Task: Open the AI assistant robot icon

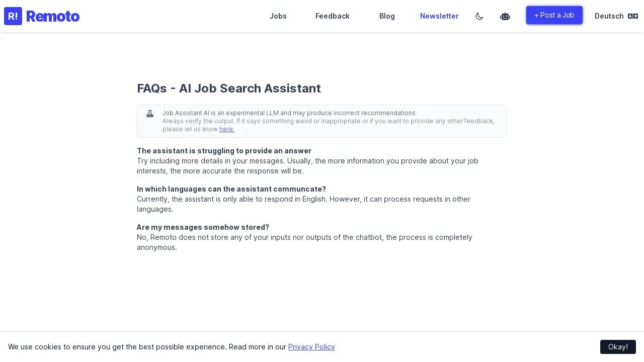Action: pyautogui.click(x=505, y=17)
